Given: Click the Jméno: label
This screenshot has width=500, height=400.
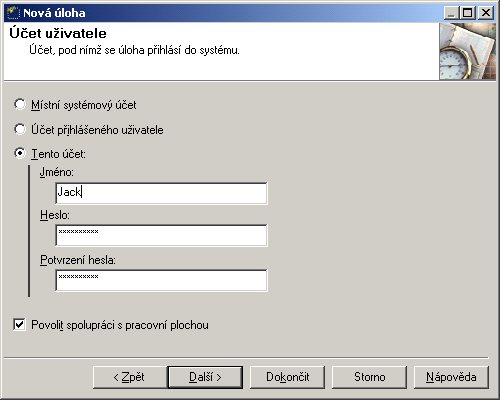Looking at the screenshot, I should [57, 172].
